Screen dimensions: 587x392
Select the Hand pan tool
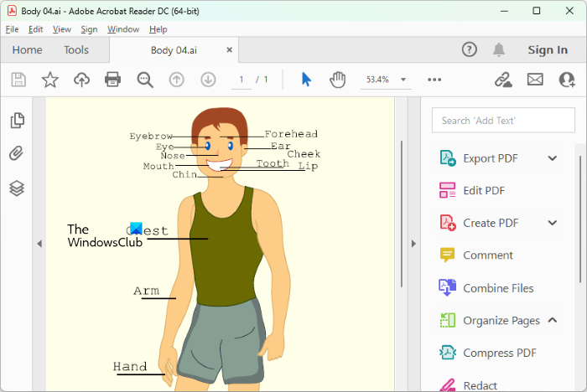tap(337, 80)
